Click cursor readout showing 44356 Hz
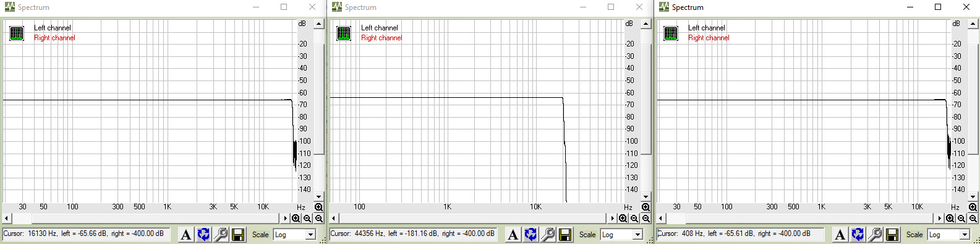The height and width of the screenshot is (244, 980). (x=413, y=234)
